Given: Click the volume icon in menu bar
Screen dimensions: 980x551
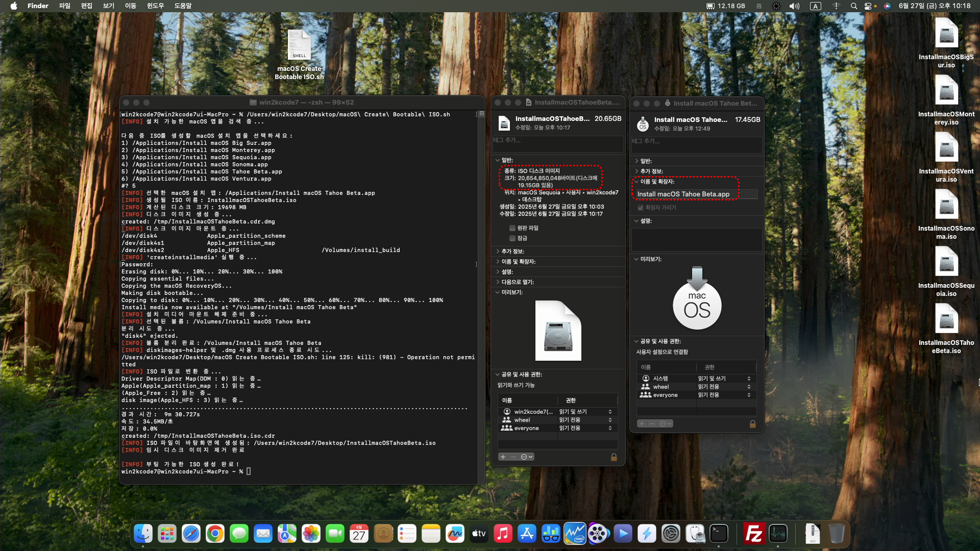Looking at the screenshot, I should pos(794,6).
